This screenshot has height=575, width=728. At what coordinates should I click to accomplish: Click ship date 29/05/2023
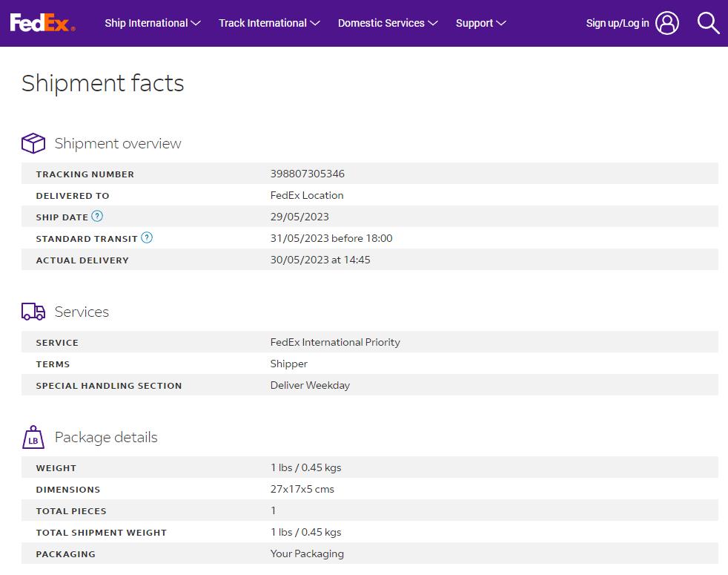click(x=300, y=217)
